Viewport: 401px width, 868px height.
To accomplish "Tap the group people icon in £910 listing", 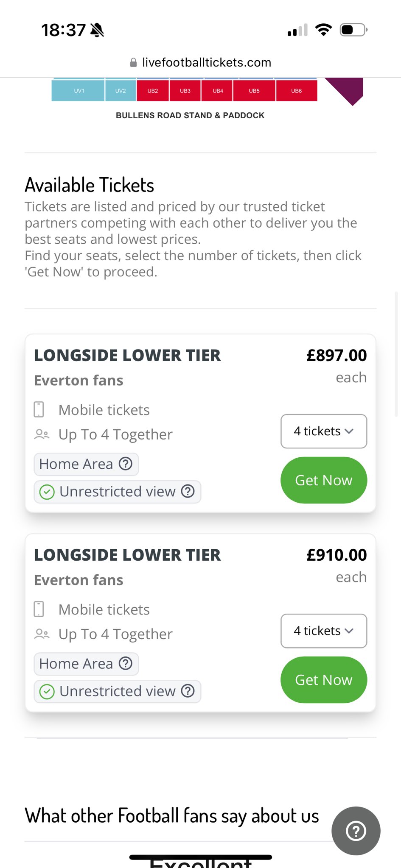I will click(x=42, y=634).
